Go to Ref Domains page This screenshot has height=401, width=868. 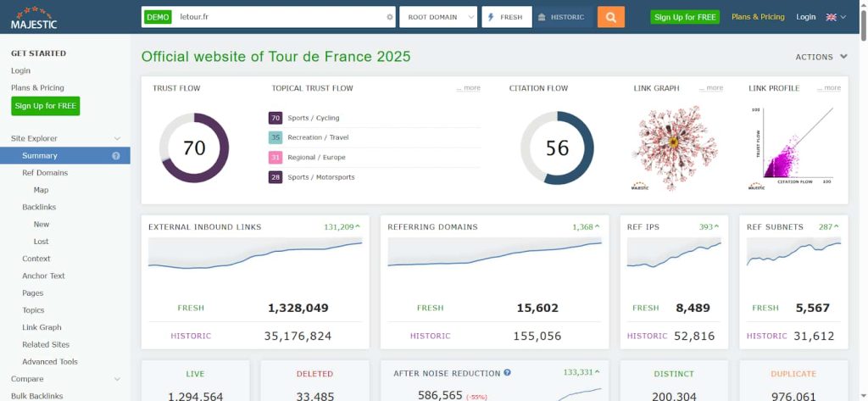45,173
